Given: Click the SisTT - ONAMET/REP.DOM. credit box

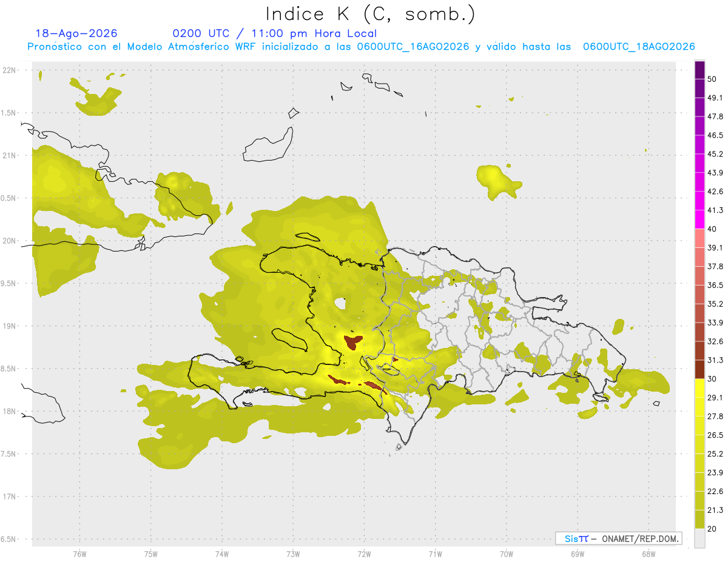Looking at the screenshot, I should pyautogui.click(x=618, y=538).
